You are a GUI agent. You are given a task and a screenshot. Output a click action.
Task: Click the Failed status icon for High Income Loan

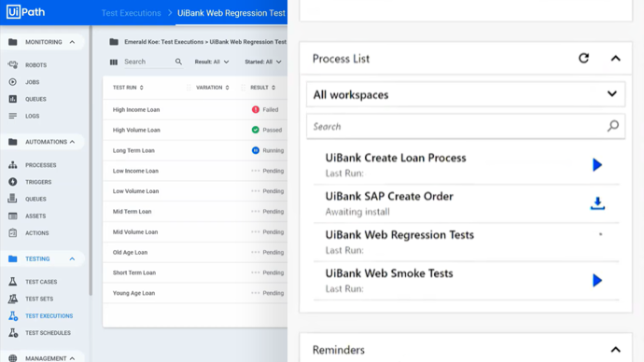256,109
